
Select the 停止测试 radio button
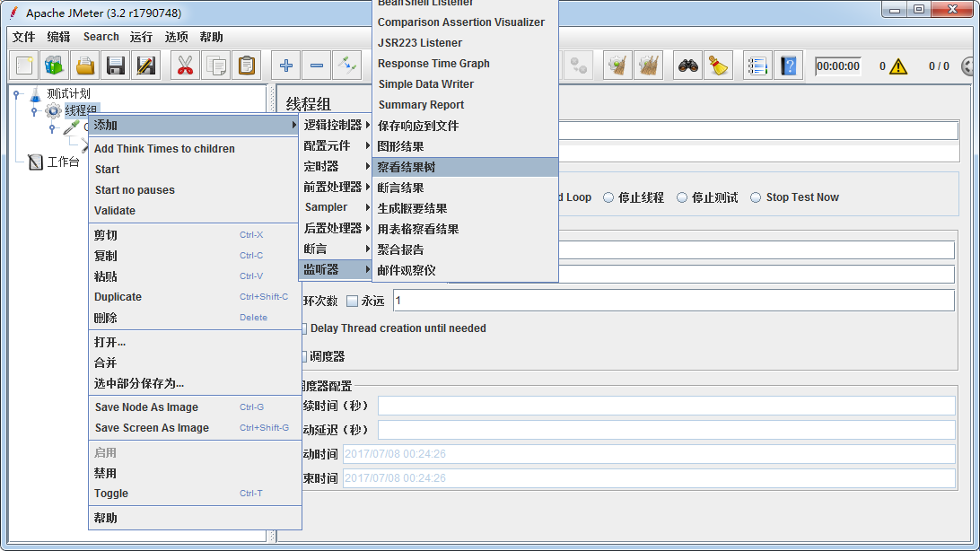[x=682, y=197]
